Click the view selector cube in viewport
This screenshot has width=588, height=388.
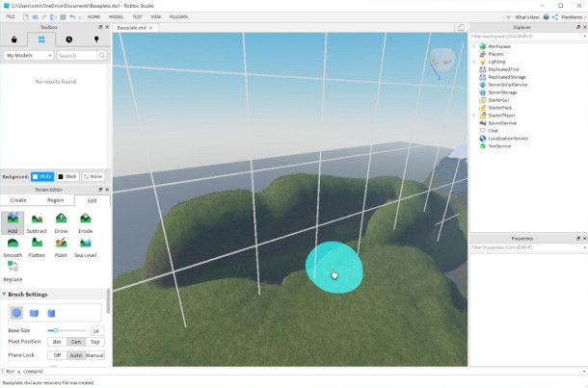[x=442, y=62]
